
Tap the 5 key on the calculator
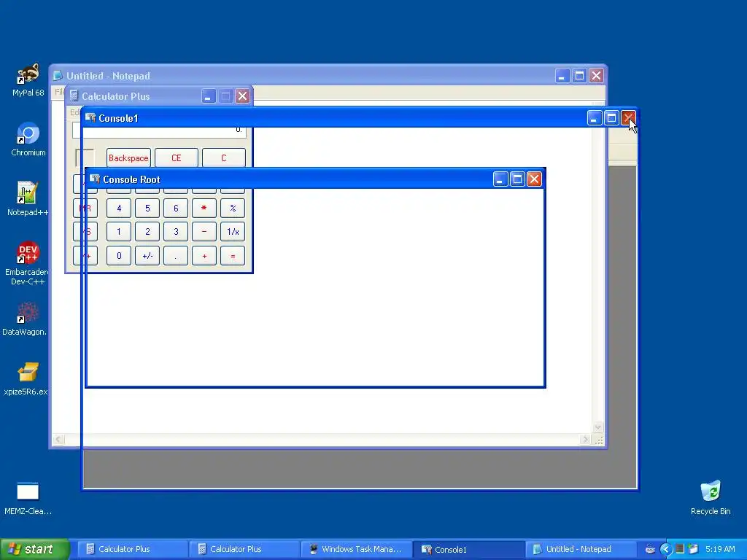[x=147, y=208]
